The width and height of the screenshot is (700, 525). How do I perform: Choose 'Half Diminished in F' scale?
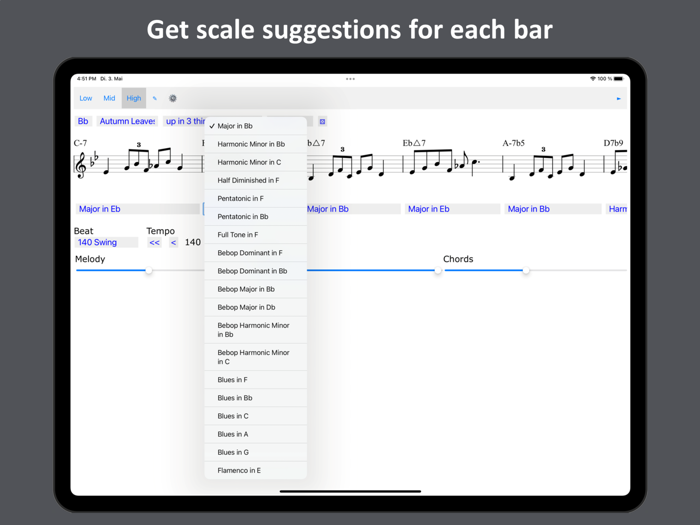255,180
